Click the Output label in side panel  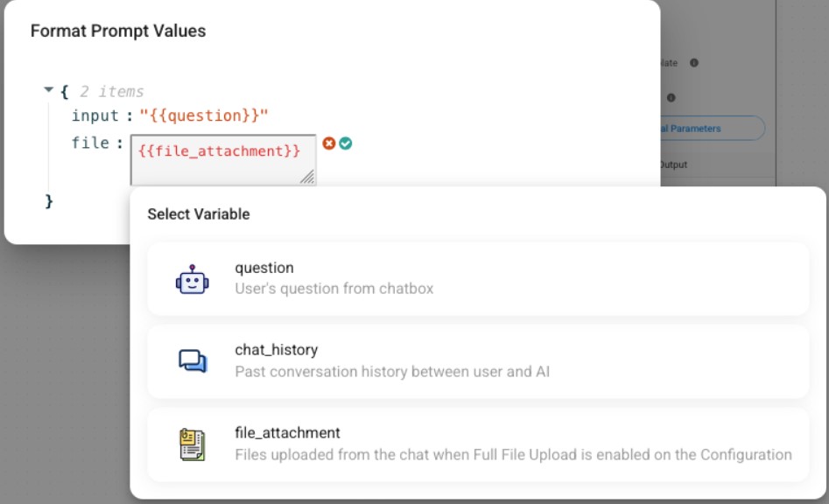click(672, 164)
